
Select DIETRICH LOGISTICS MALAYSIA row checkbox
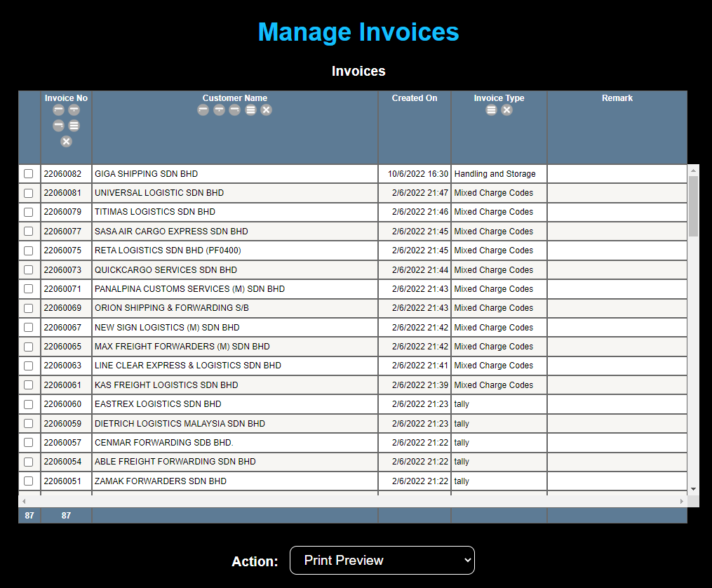pyautogui.click(x=29, y=424)
